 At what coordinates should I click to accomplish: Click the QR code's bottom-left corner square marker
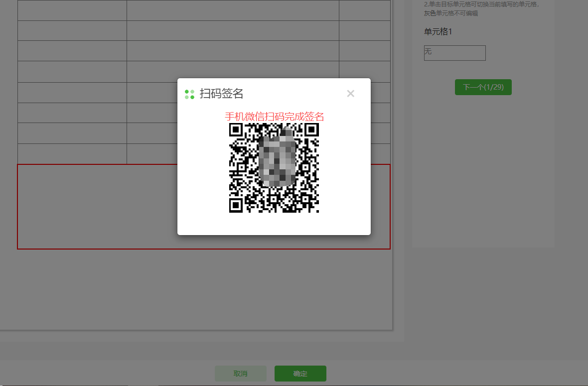pos(236,205)
